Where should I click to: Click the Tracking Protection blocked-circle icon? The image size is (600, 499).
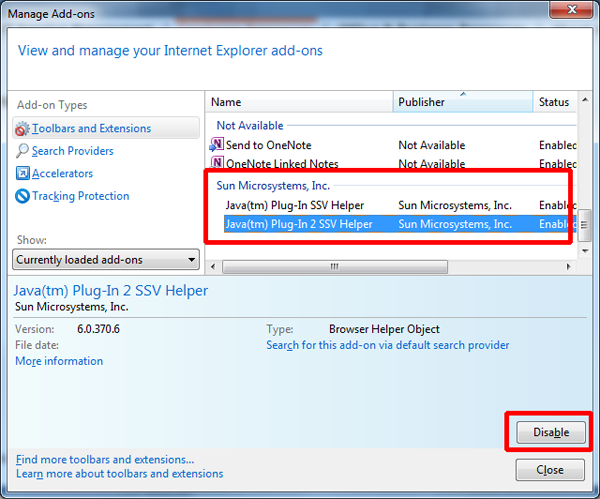tap(22, 196)
